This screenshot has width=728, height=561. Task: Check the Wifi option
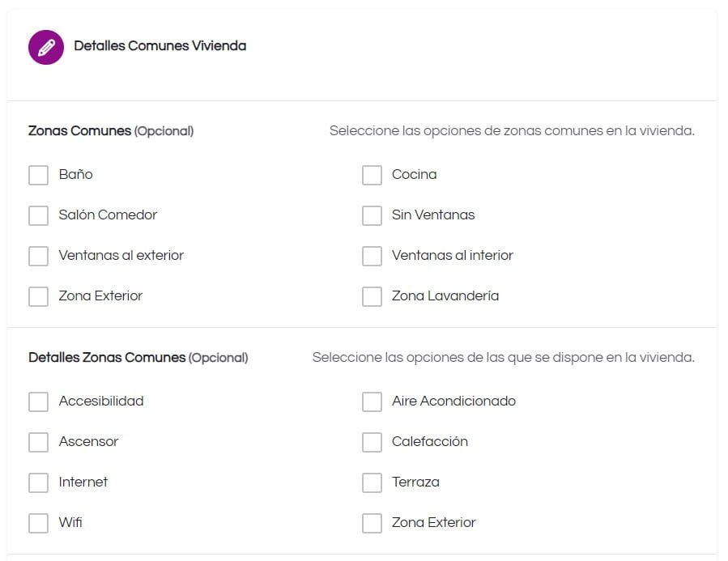[39, 522]
